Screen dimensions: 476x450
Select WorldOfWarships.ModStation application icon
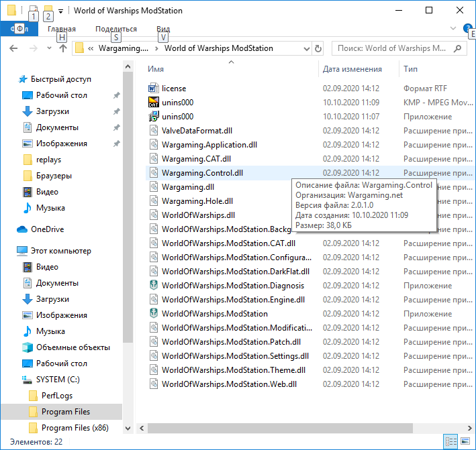(x=154, y=314)
